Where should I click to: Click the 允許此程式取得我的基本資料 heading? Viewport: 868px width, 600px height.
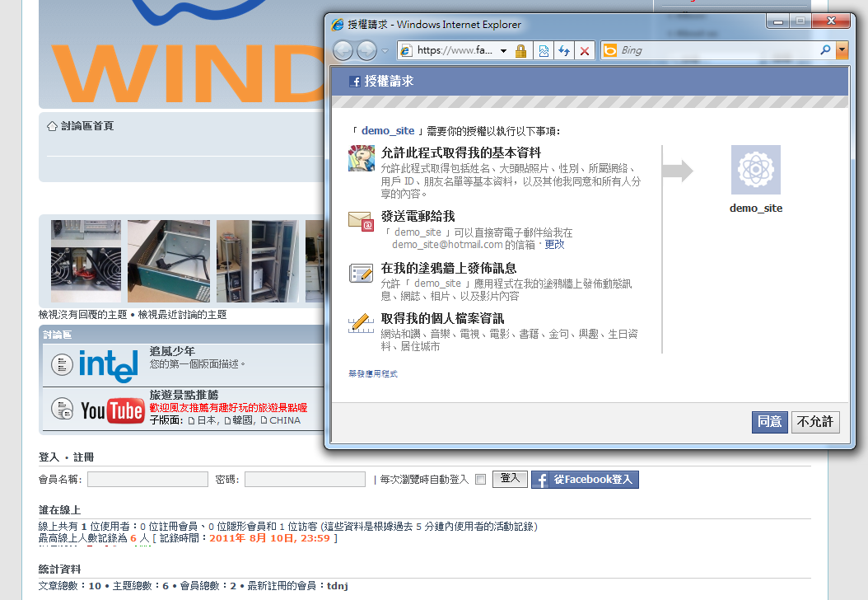461,153
